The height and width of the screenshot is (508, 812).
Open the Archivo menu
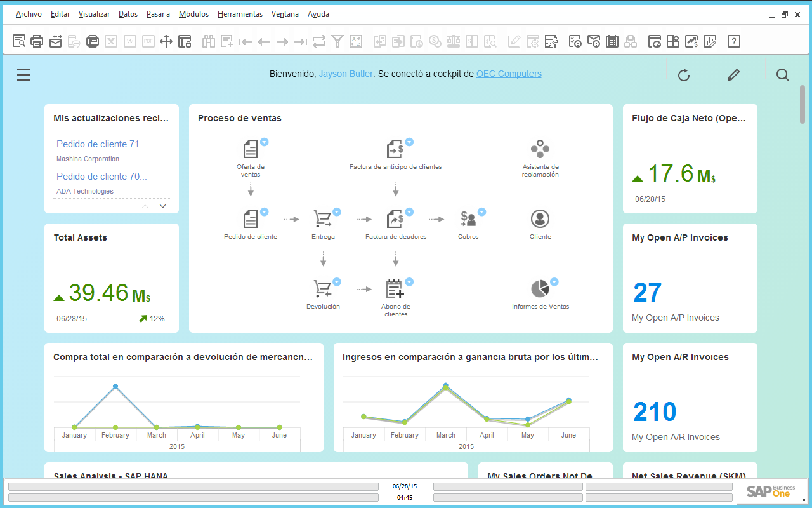(x=29, y=14)
